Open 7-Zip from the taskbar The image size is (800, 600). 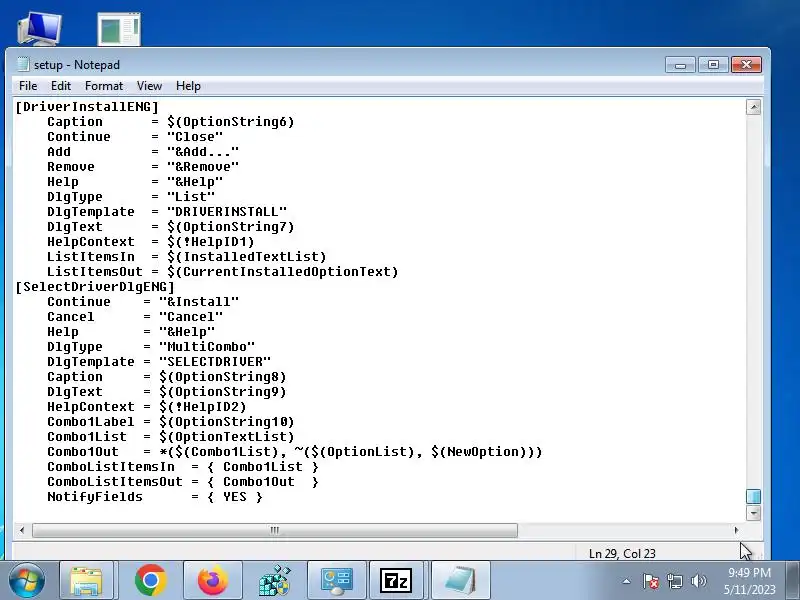396,581
